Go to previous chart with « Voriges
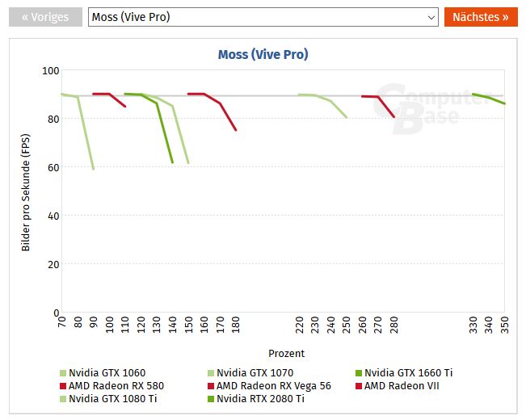 (x=45, y=17)
